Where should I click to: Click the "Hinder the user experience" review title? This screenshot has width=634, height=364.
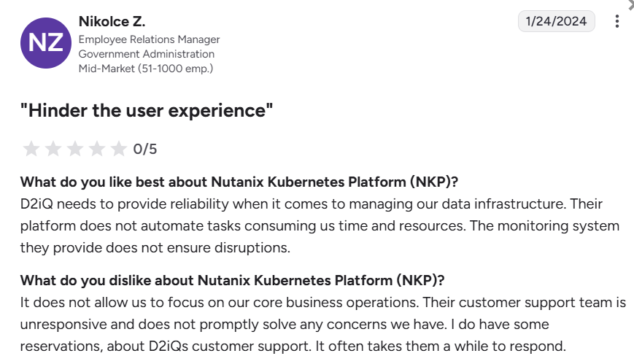coord(147,110)
